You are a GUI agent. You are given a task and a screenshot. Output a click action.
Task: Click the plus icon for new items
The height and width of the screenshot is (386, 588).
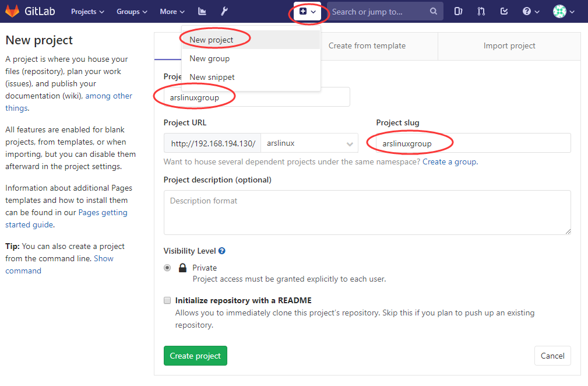pos(303,11)
